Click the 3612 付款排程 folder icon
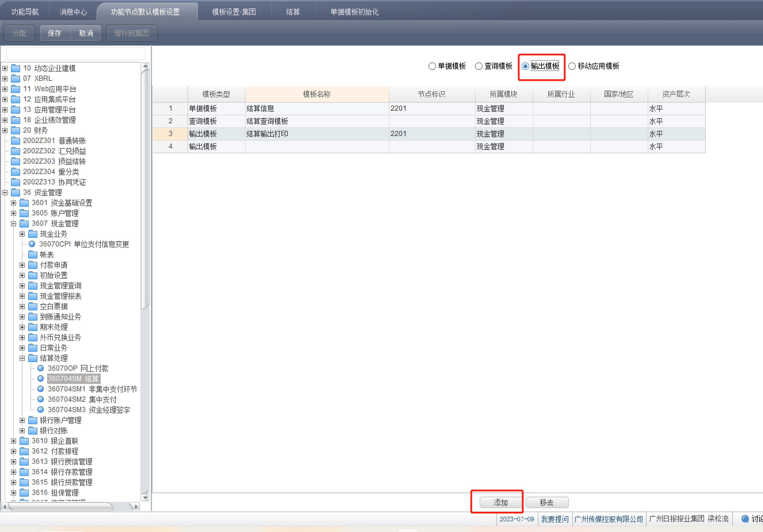The width and height of the screenshot is (763, 532). (24, 451)
